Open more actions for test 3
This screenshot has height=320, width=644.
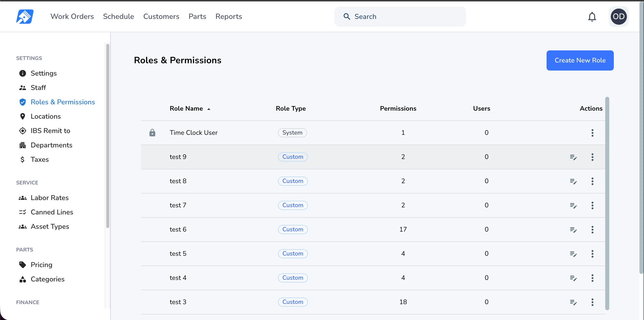coord(592,302)
